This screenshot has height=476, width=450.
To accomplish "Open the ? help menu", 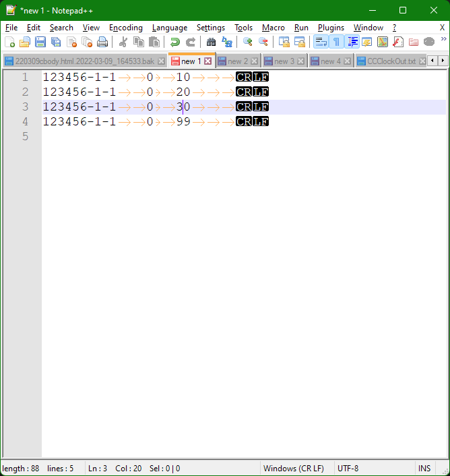I will coord(394,28).
